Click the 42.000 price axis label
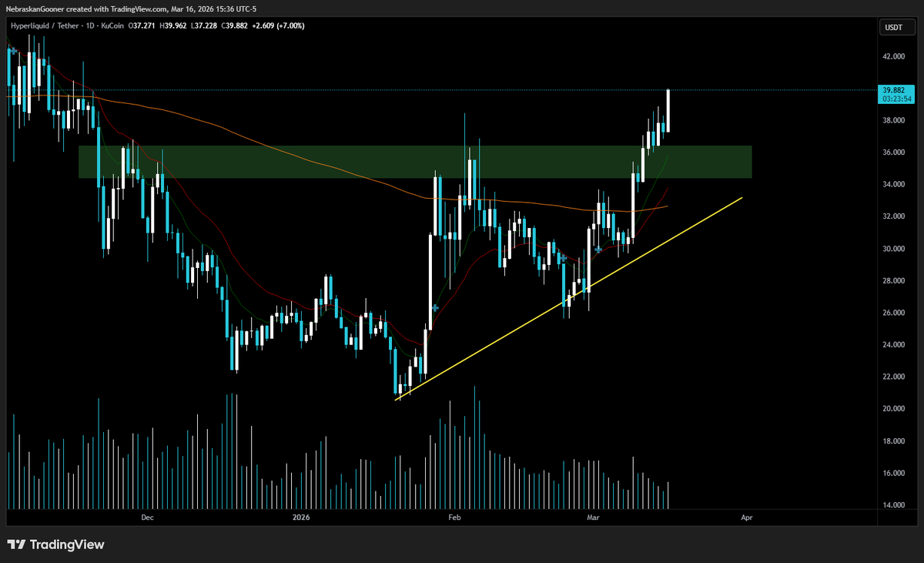The image size is (924, 563). point(894,56)
